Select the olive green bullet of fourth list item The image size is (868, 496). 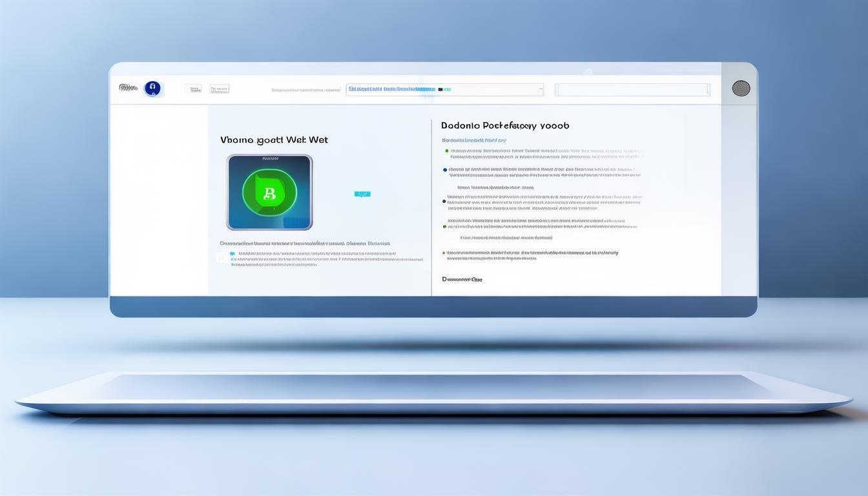click(444, 227)
